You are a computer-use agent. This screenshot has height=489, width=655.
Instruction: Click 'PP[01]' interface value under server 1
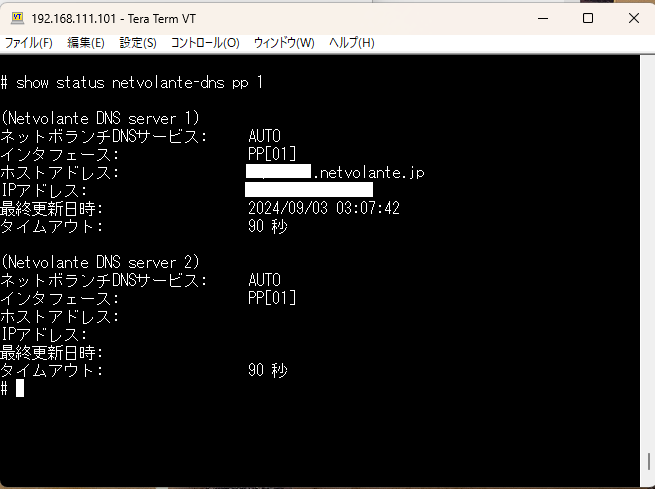click(x=272, y=154)
